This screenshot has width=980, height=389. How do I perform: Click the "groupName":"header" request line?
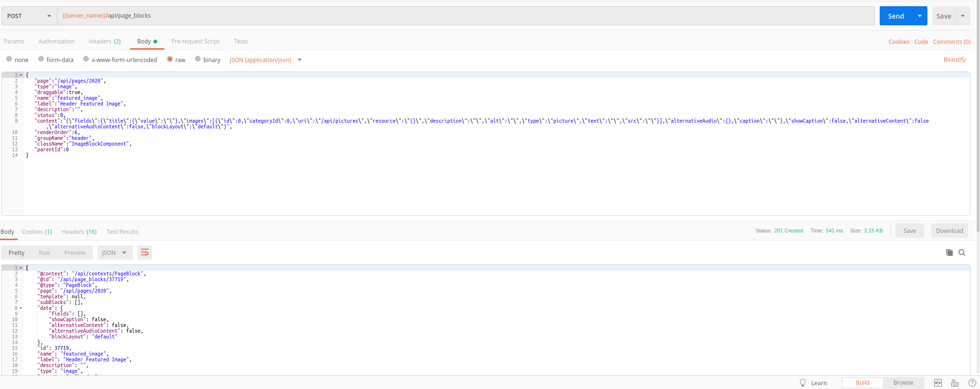[x=64, y=138]
